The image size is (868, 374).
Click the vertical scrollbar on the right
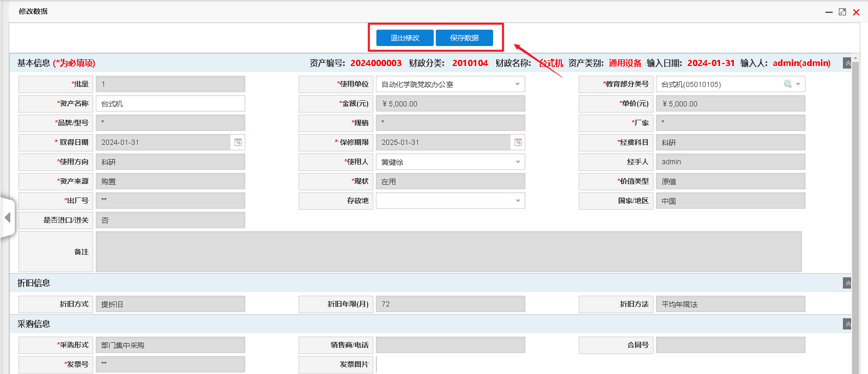(855, 205)
